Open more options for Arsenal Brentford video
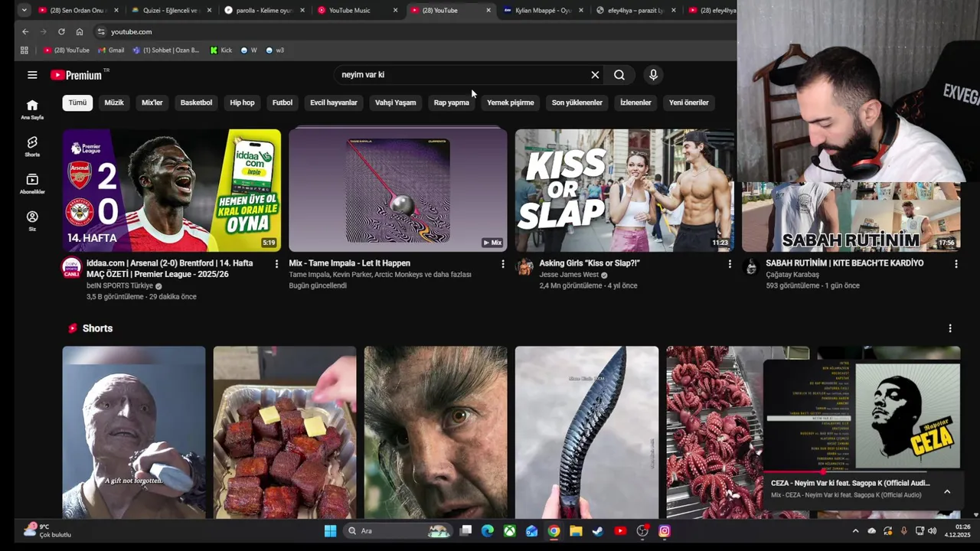980x551 pixels. coord(276,264)
